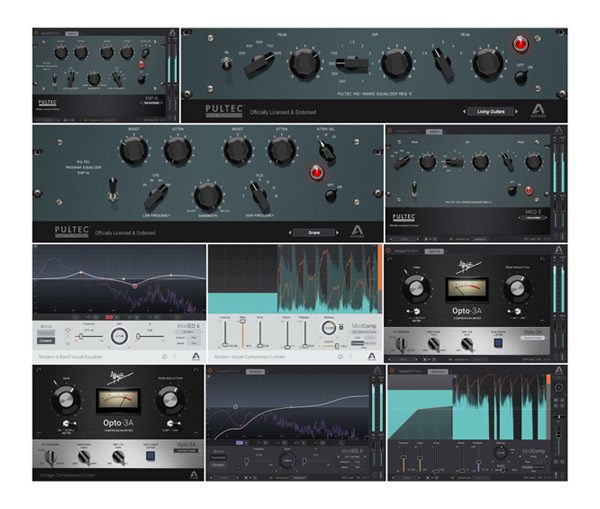Open the preset selector under the ModEQ 6 title, light window
The height and width of the screenshot is (509, 600).
[189, 332]
